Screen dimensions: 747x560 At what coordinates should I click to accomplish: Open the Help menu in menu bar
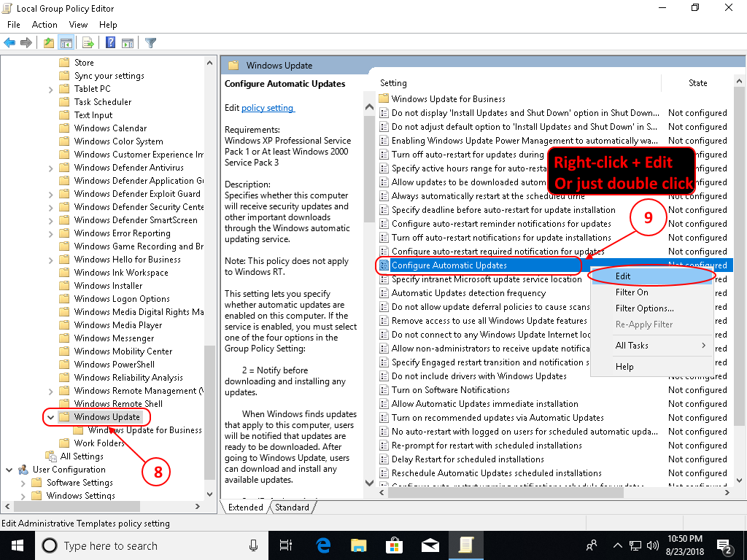pyautogui.click(x=108, y=25)
